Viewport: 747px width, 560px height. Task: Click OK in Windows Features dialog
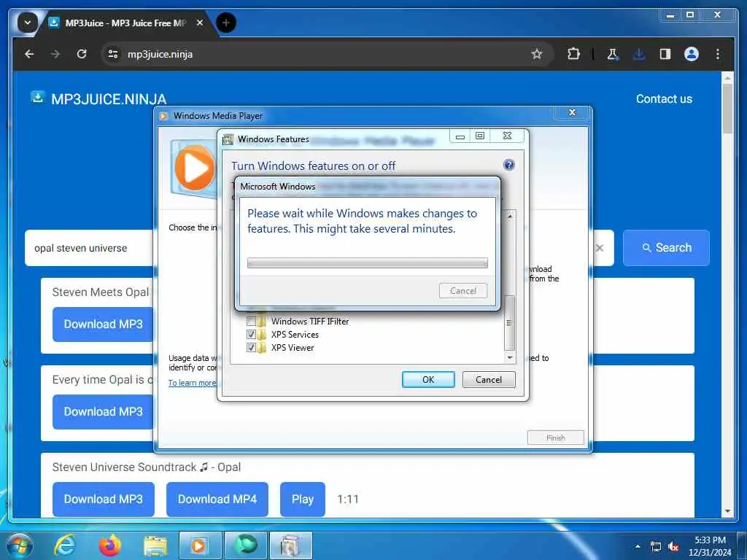pos(428,379)
